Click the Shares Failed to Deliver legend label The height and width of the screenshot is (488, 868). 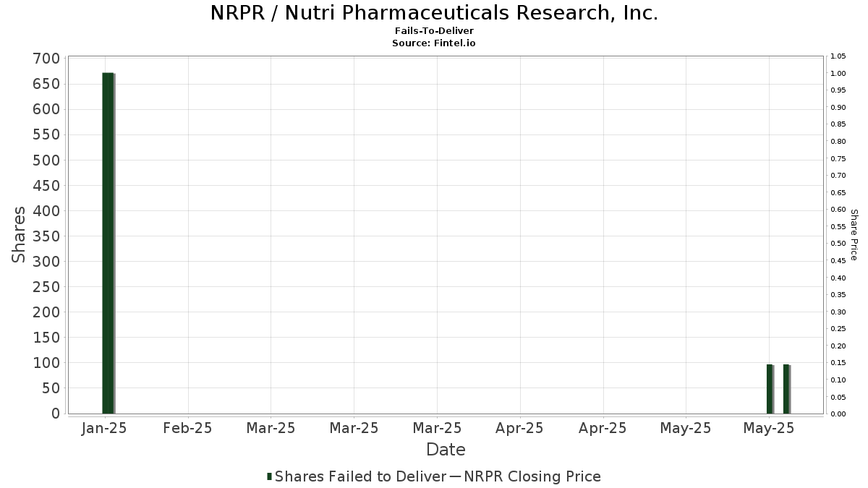pos(360,476)
